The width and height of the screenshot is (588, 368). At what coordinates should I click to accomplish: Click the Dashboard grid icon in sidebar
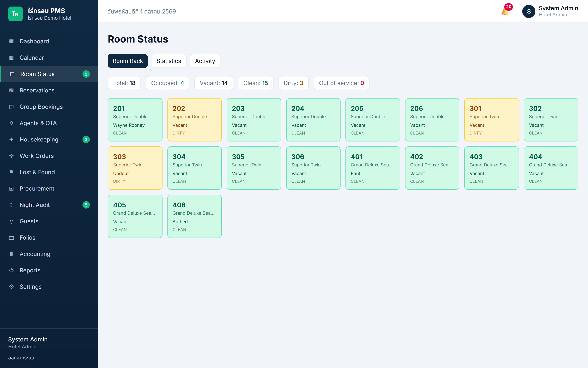[11, 41]
